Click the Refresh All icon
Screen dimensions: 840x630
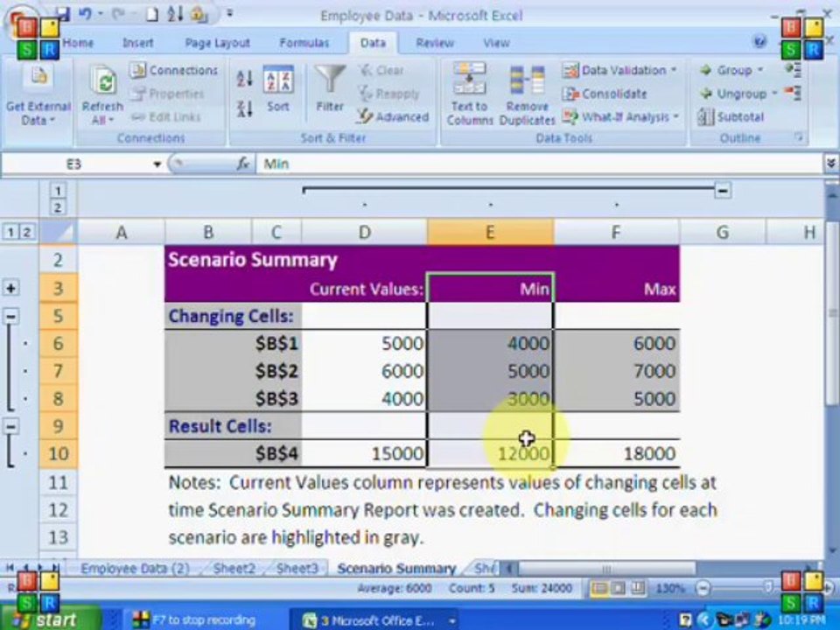[102, 95]
